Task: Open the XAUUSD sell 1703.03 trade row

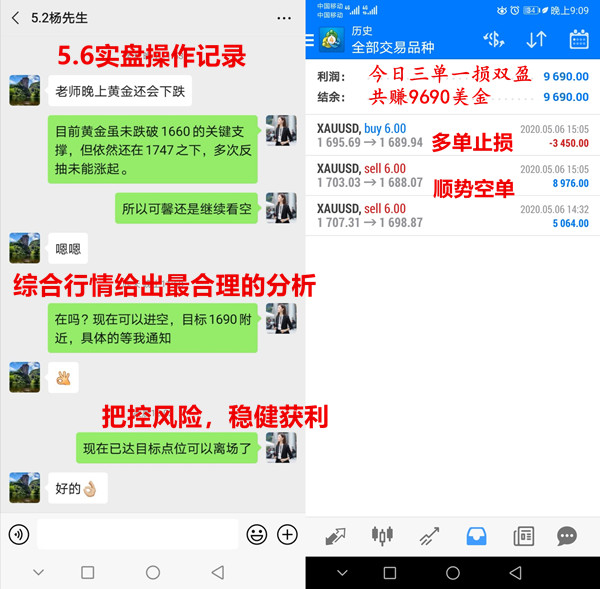Action: 453,176
